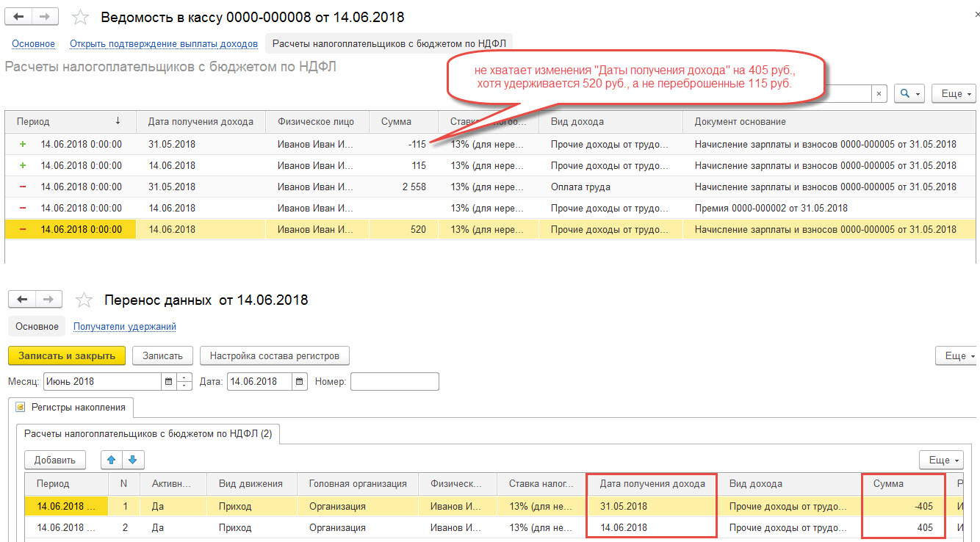Open the Основное link of Ведомость
Image resolution: width=980 pixels, height=542 pixels.
click(x=33, y=43)
